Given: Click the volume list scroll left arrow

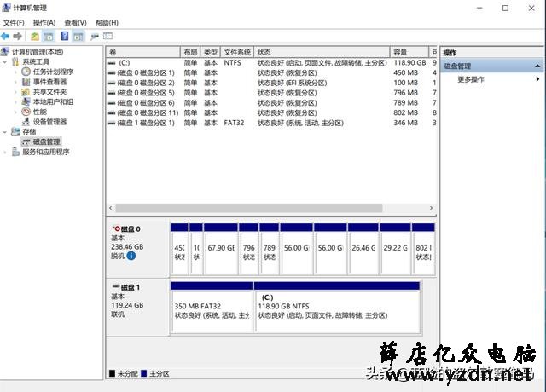Looking at the screenshot, I should coord(111,208).
